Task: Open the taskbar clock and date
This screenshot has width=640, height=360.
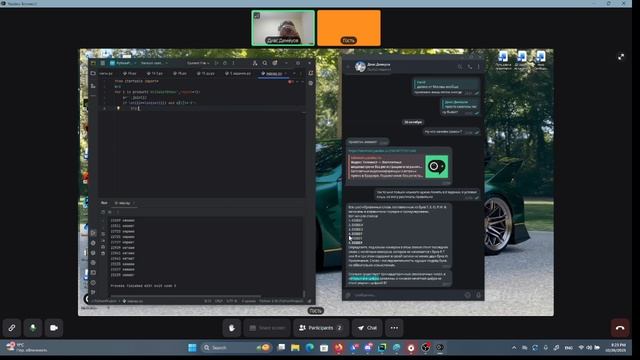Action: (616, 348)
